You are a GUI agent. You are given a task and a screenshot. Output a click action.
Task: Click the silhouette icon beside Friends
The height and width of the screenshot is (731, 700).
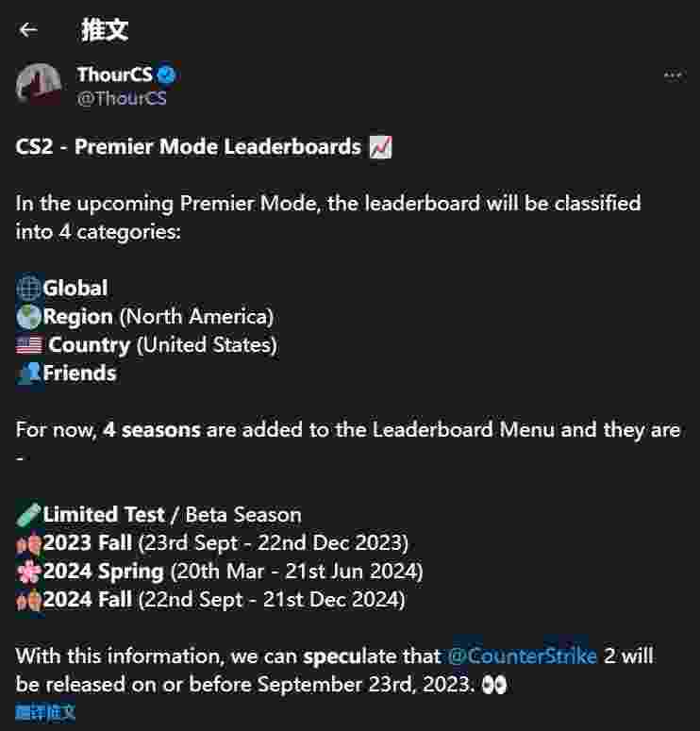point(29,373)
